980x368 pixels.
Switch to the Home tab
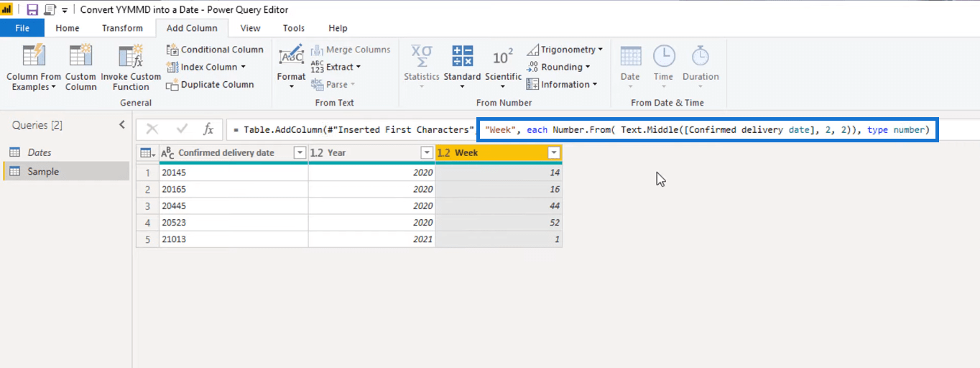pyautogui.click(x=68, y=28)
